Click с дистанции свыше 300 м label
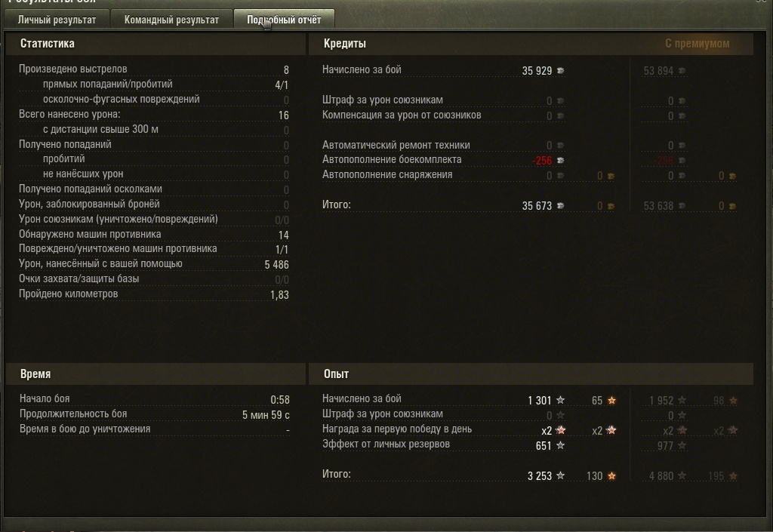773x532 pixels. pyautogui.click(x=100, y=129)
